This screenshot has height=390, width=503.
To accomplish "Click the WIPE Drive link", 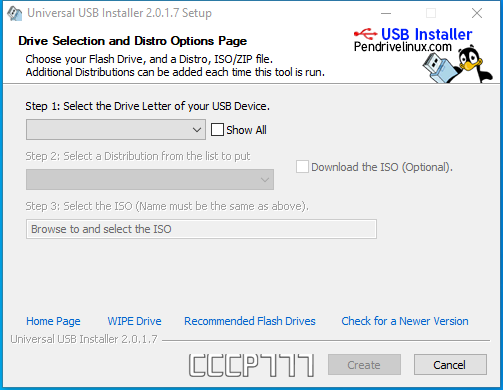I will [134, 321].
